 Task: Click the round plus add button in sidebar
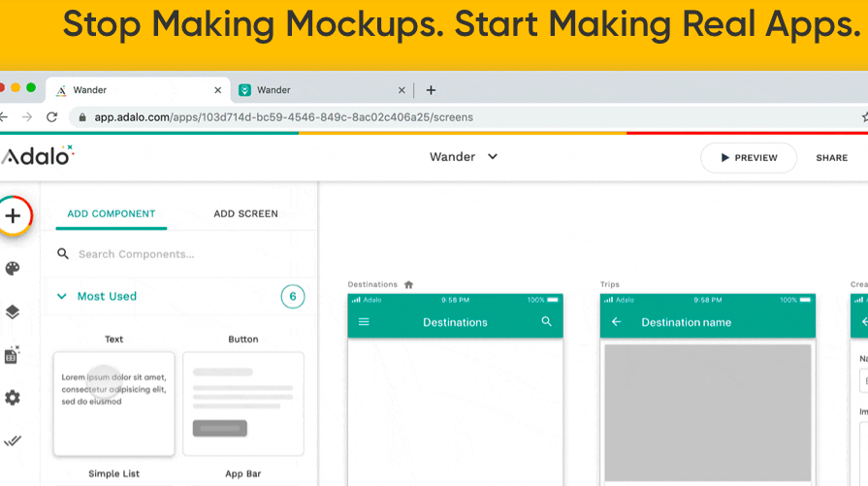14,216
